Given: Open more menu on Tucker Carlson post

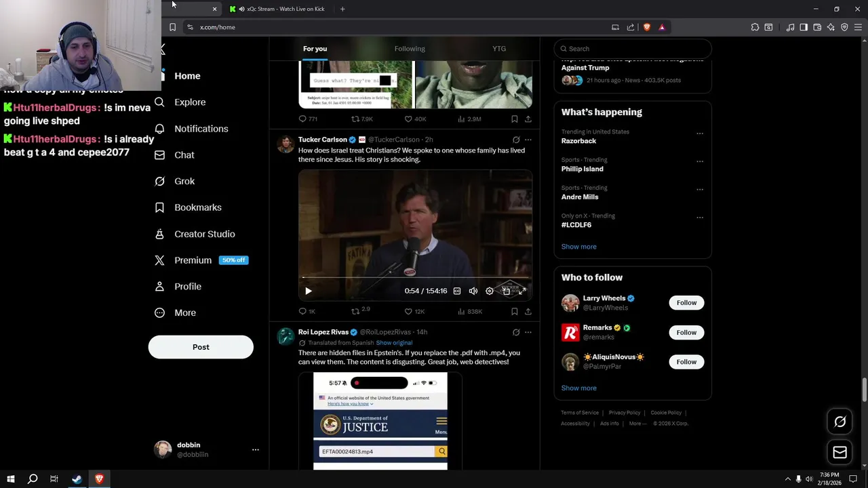Looking at the screenshot, I should click(x=528, y=140).
